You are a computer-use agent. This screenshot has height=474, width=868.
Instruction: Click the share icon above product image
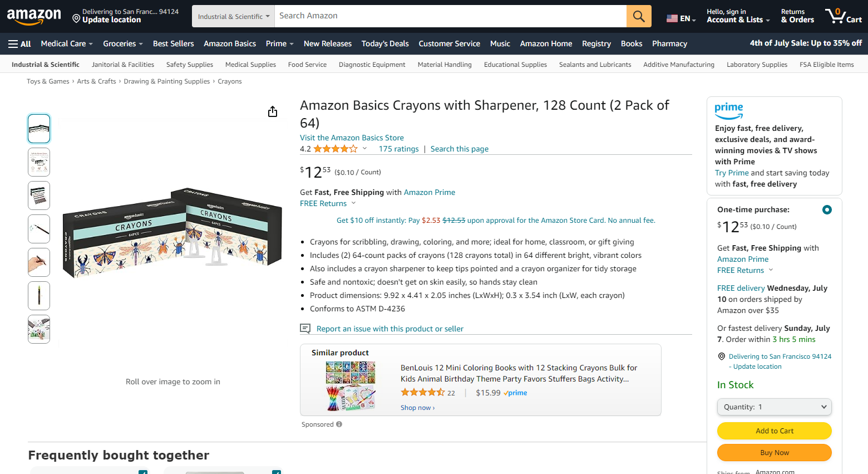click(x=273, y=112)
